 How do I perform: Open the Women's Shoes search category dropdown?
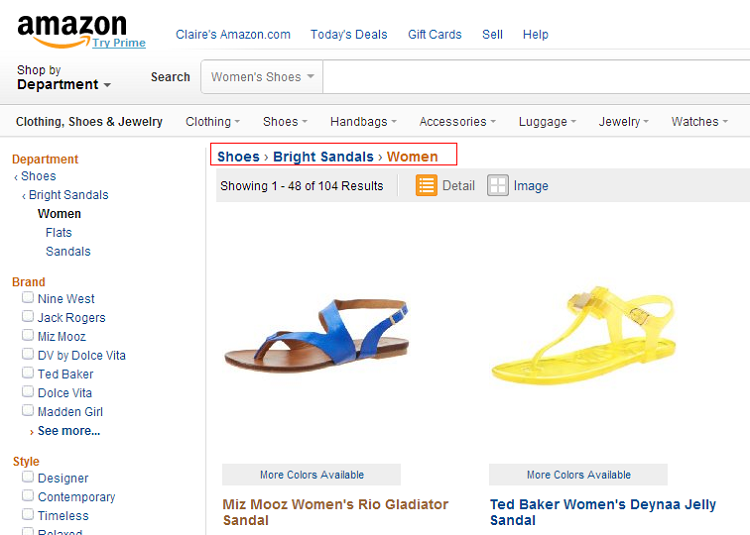pyautogui.click(x=262, y=76)
